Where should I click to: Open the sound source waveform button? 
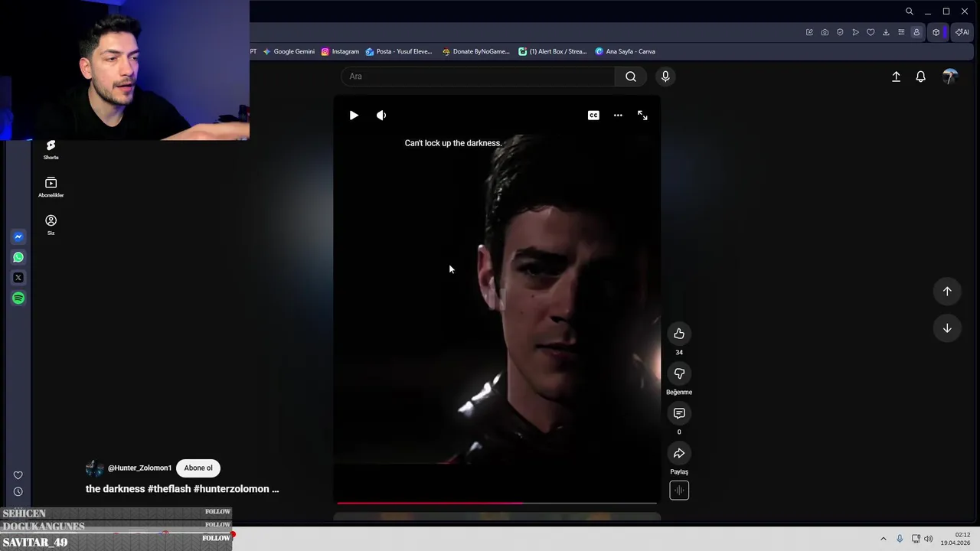[679, 491]
